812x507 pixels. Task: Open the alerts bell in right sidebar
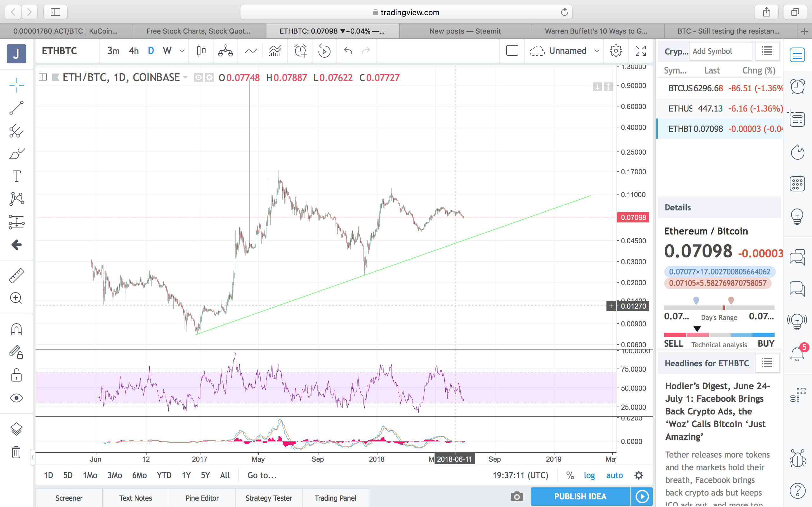tap(797, 354)
